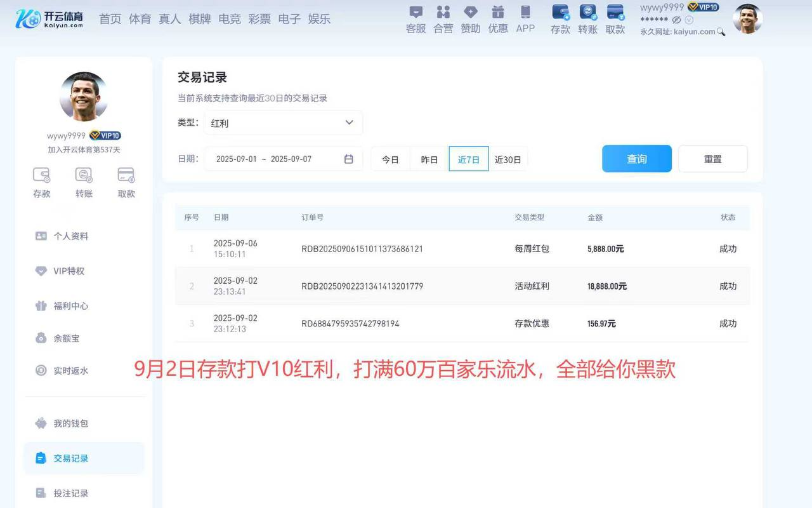The height and width of the screenshot is (508, 812).
Task: Click the 重置 reset button
Action: [712, 158]
